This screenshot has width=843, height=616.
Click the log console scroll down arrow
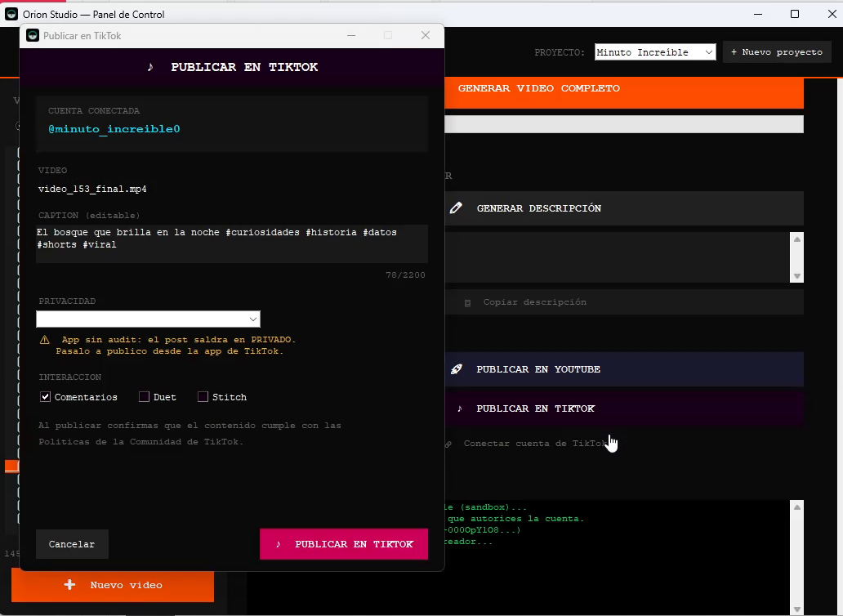797,609
